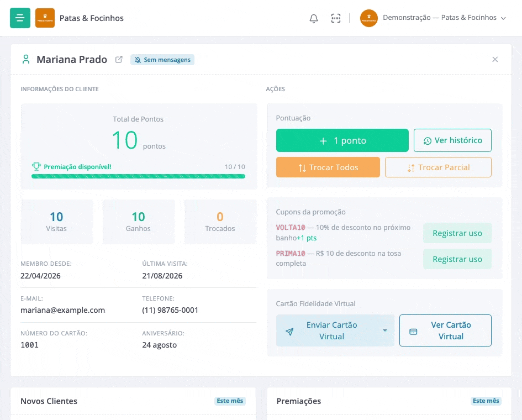The height and width of the screenshot is (420, 522).
Task: Click the swap arrows icon on Trocar Parcial
Action: click(411, 168)
